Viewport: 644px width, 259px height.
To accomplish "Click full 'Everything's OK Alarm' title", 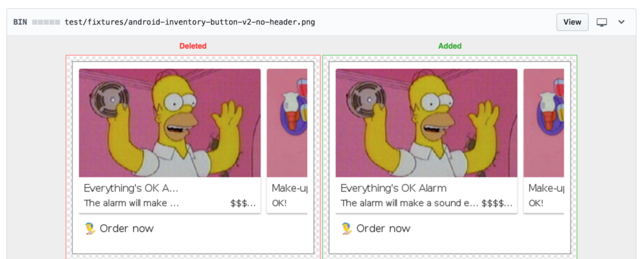I will (393, 188).
